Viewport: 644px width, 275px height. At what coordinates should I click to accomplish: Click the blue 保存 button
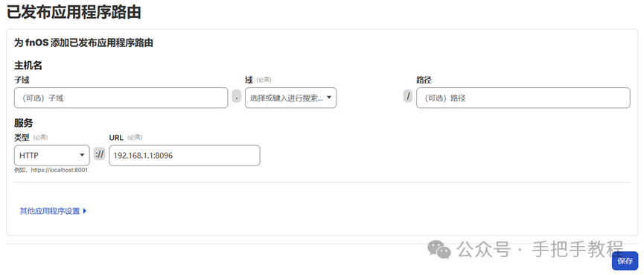[x=625, y=261]
